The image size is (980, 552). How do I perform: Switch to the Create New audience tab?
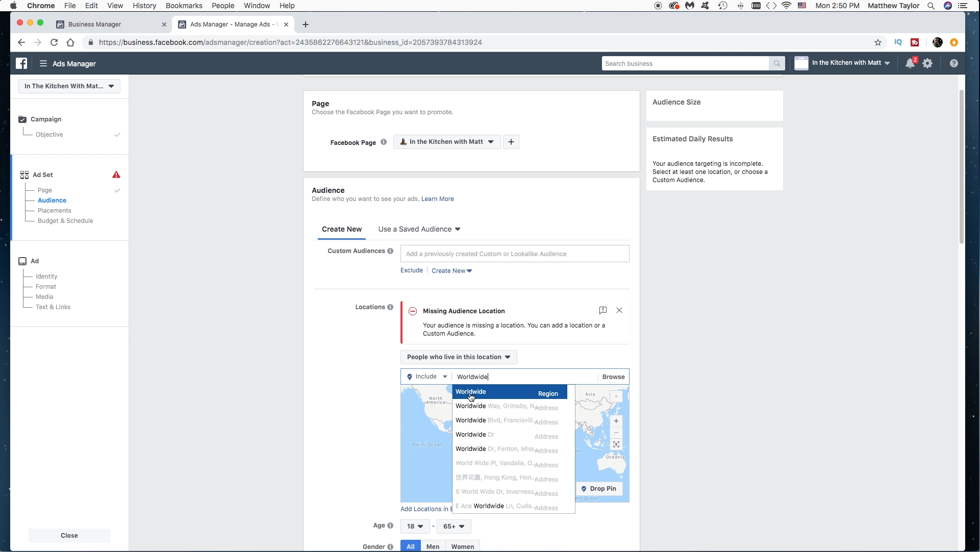342,229
